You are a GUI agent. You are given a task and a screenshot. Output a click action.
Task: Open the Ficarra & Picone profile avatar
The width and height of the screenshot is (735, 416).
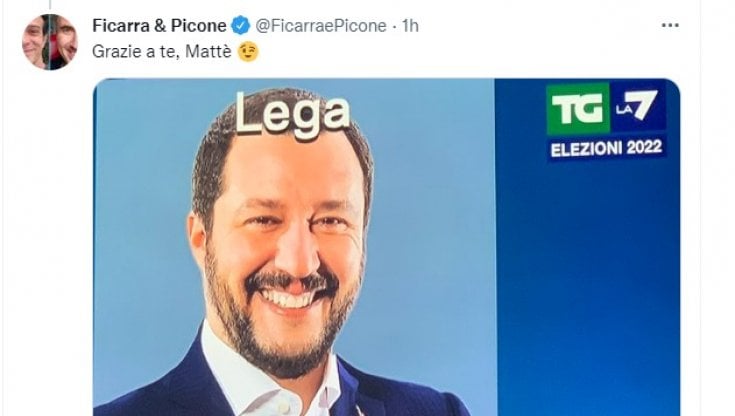50,42
